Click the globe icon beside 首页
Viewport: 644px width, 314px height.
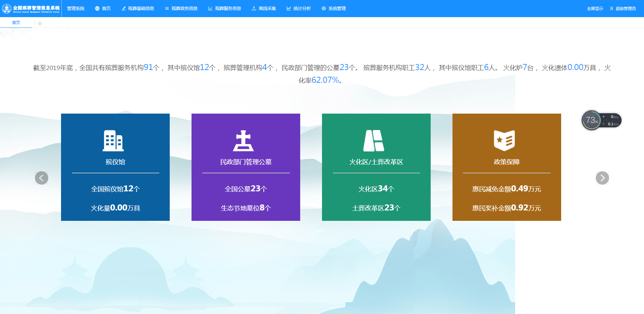(97, 8)
